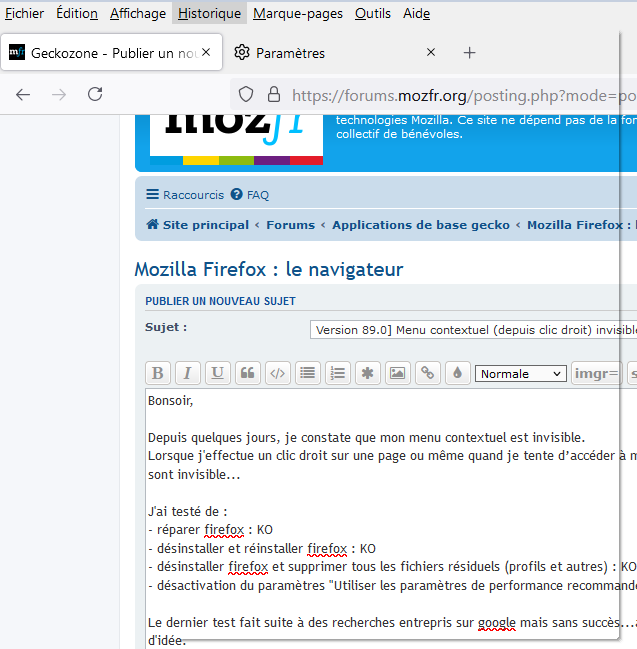Viewport: 637px width, 649px height.
Task: Open Applications de base gecko link
Action: [421, 225]
